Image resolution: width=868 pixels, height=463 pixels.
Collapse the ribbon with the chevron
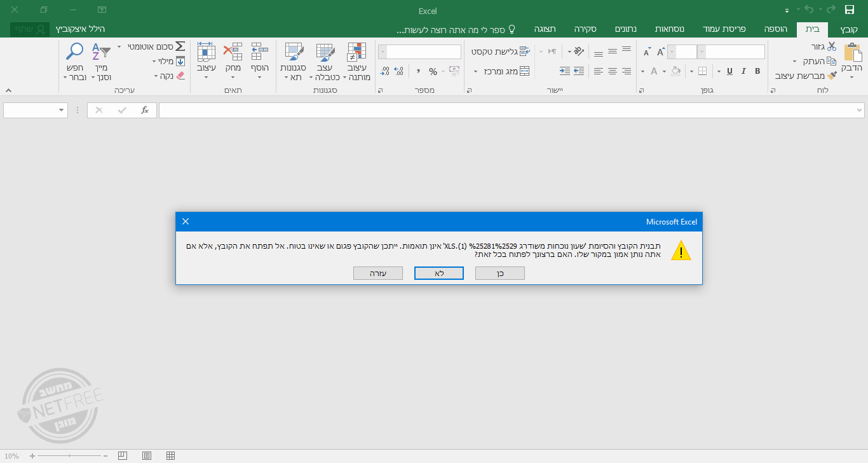coord(8,90)
